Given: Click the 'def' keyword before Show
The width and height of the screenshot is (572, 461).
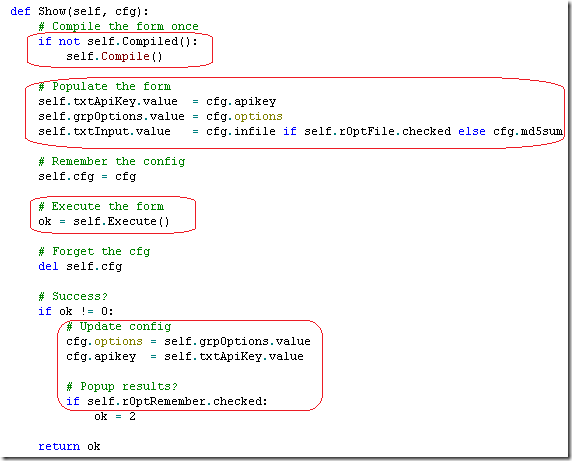Looking at the screenshot, I should point(20,11).
